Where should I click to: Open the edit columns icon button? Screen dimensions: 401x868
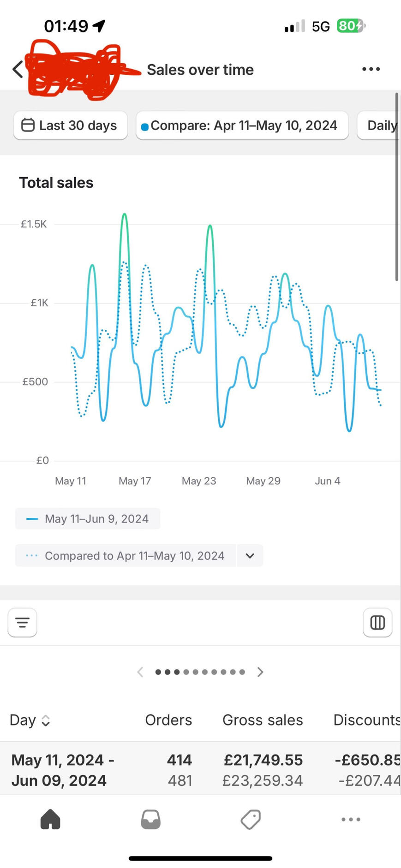tap(377, 623)
